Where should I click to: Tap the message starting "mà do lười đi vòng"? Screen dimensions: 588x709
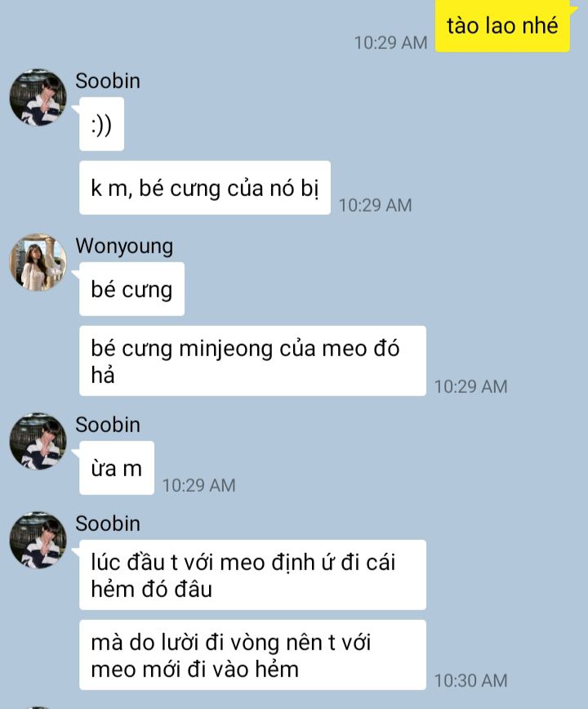click(x=252, y=655)
